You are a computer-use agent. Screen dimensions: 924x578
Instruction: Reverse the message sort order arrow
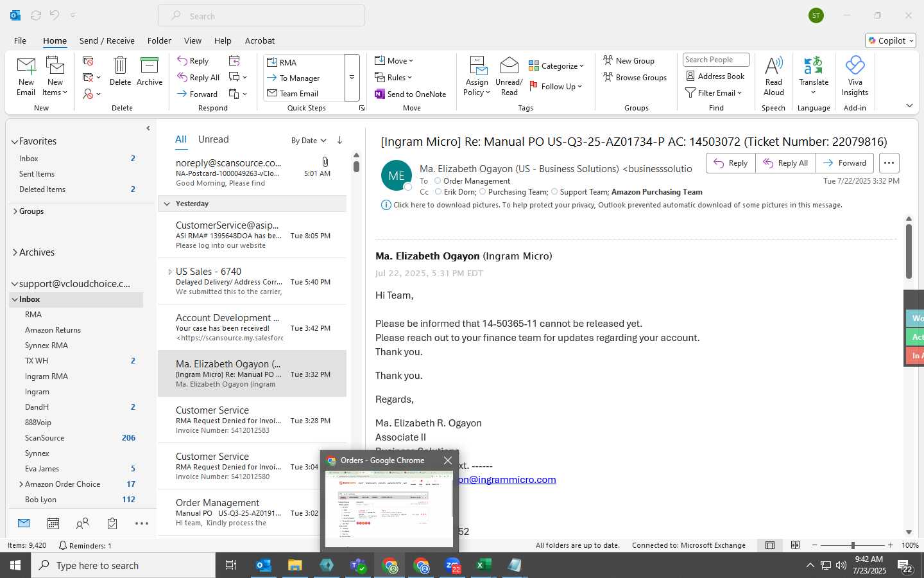[339, 140]
